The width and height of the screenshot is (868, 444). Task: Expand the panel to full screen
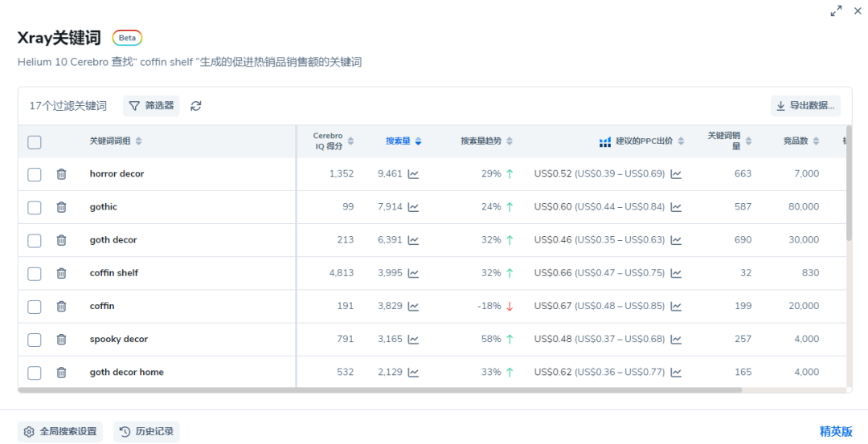[x=837, y=10]
